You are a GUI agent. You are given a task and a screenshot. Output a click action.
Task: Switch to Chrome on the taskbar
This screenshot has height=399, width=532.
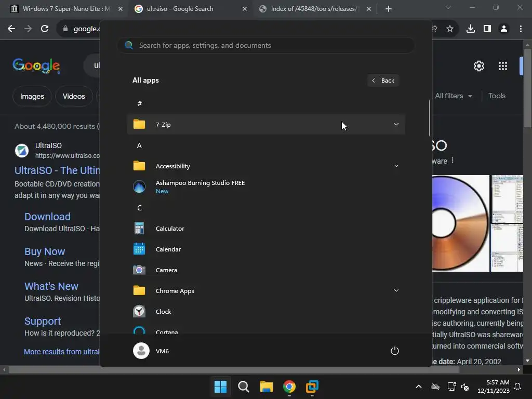289,387
